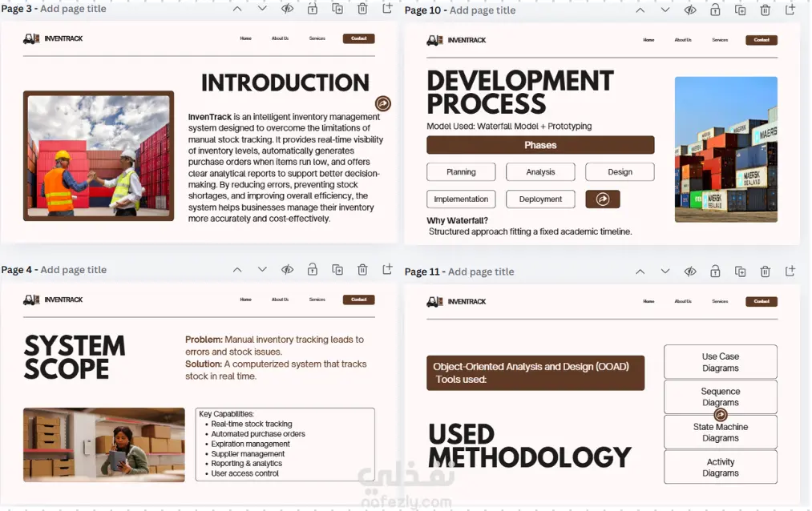Screen dimensions: 812x511
Task: Add a new page after Page 11
Action: coord(790,271)
